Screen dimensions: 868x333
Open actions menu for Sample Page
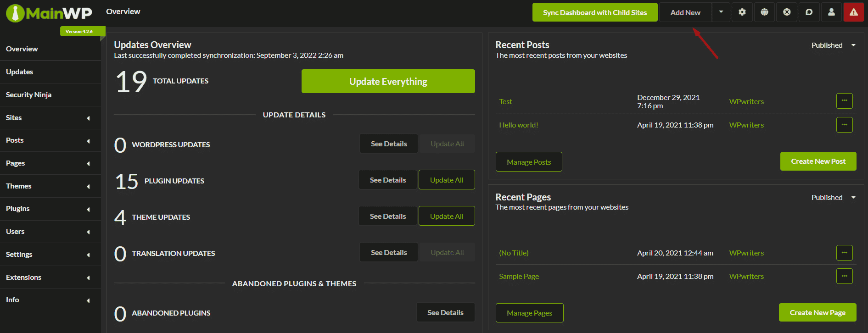844,276
